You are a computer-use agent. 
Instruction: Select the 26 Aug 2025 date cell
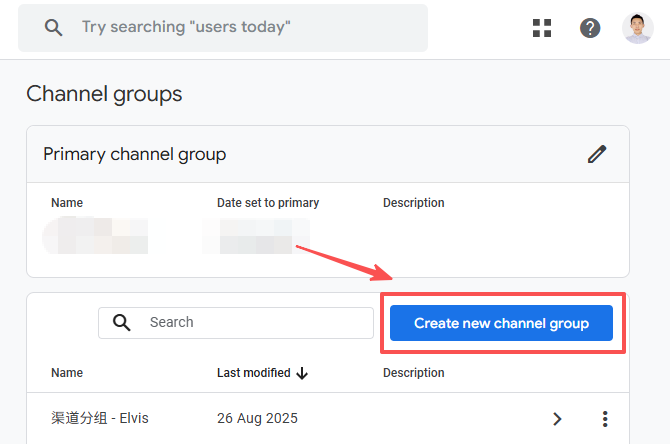(257, 419)
